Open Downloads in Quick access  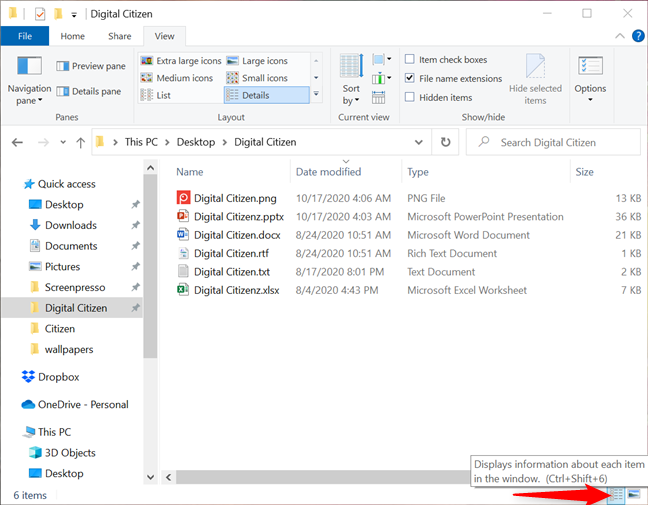[x=71, y=225]
